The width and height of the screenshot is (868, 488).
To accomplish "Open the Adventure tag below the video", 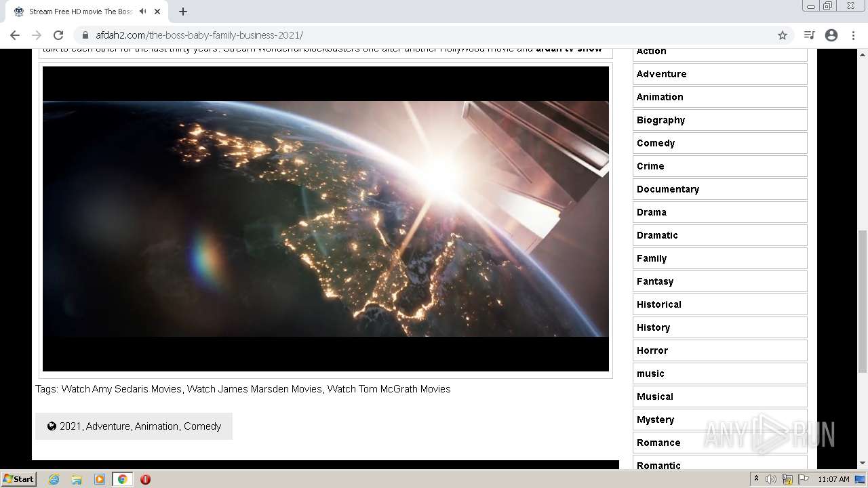I will (108, 426).
